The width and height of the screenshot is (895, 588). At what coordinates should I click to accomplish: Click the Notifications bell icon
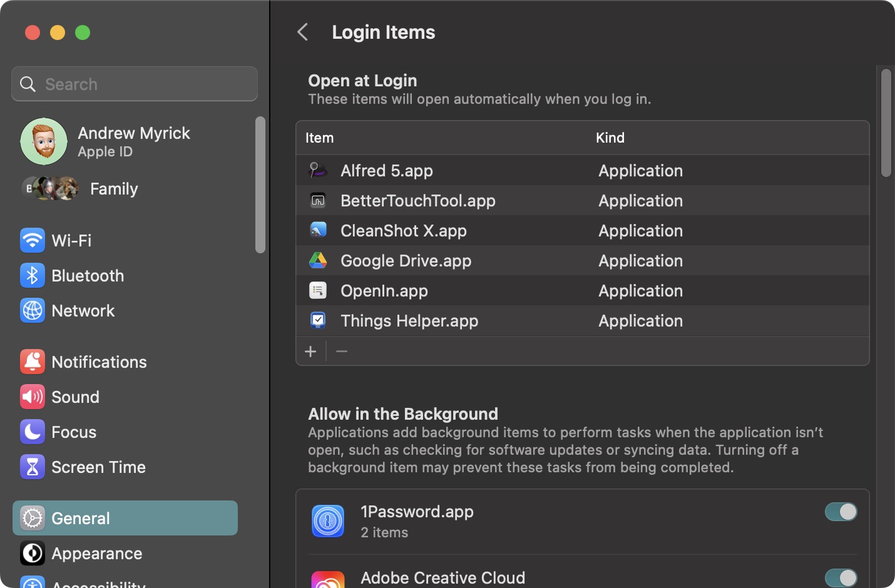click(33, 362)
